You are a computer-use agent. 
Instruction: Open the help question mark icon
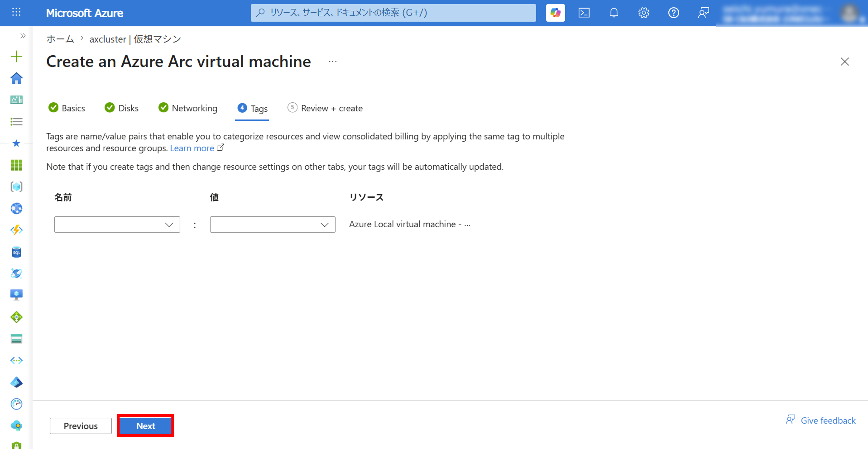673,13
